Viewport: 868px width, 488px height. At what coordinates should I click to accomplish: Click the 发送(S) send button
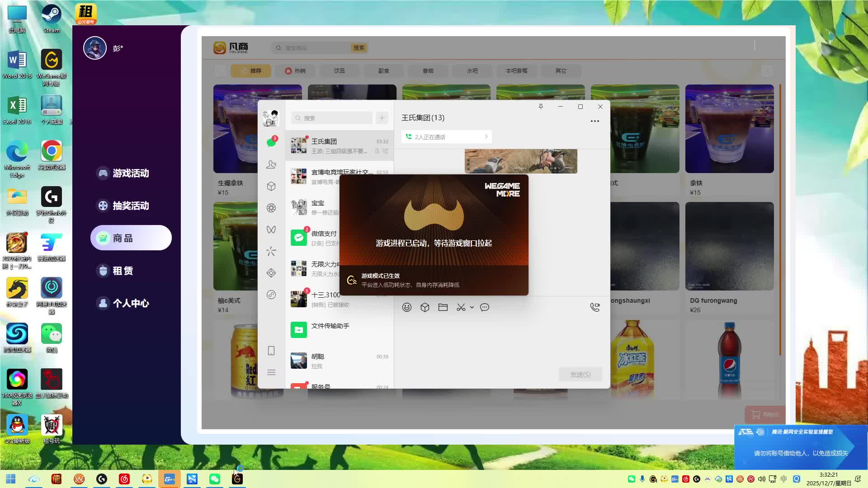pyautogui.click(x=580, y=375)
